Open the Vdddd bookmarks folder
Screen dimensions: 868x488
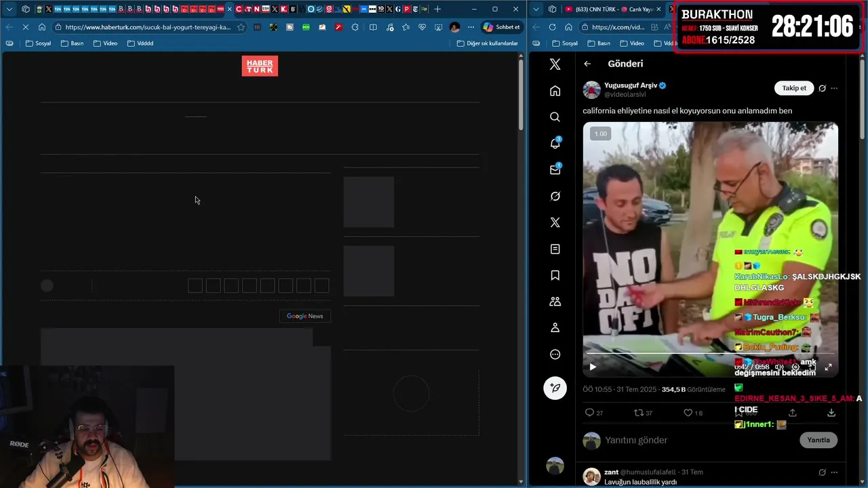point(140,43)
